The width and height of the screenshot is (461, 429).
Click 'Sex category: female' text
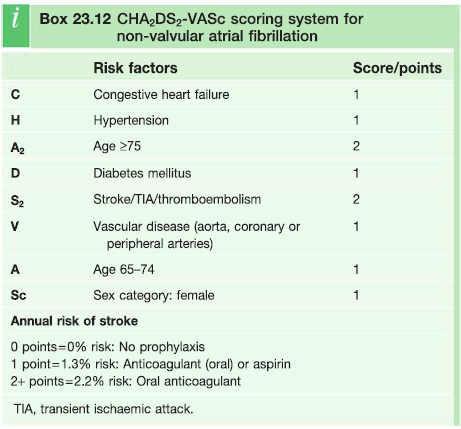pyautogui.click(x=154, y=295)
